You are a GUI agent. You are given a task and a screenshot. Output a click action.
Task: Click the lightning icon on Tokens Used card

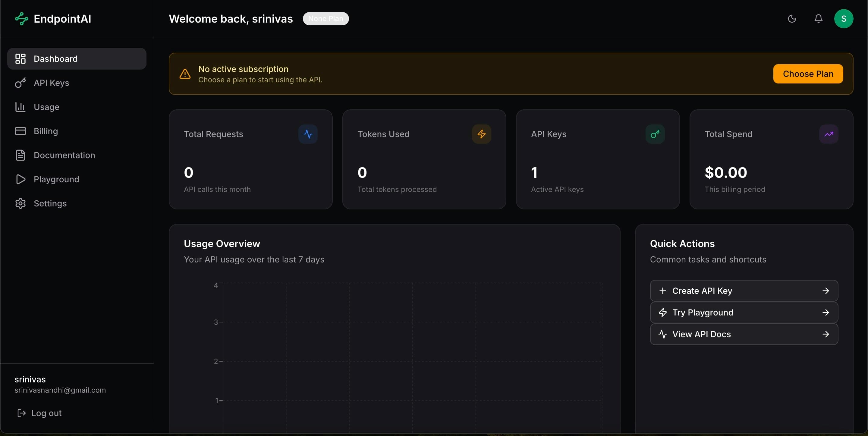[x=481, y=134]
